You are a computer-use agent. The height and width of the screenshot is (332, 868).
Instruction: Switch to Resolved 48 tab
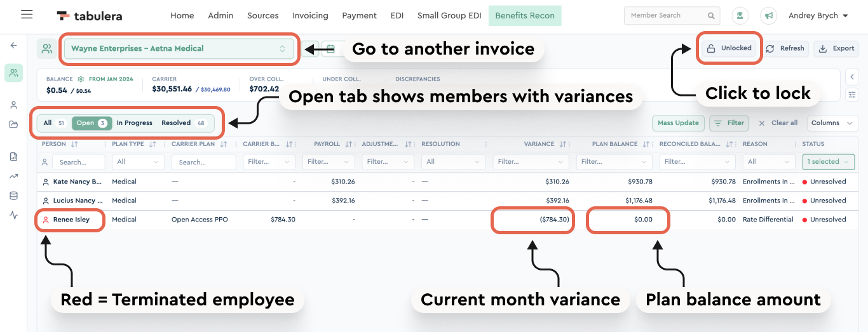[x=184, y=123]
